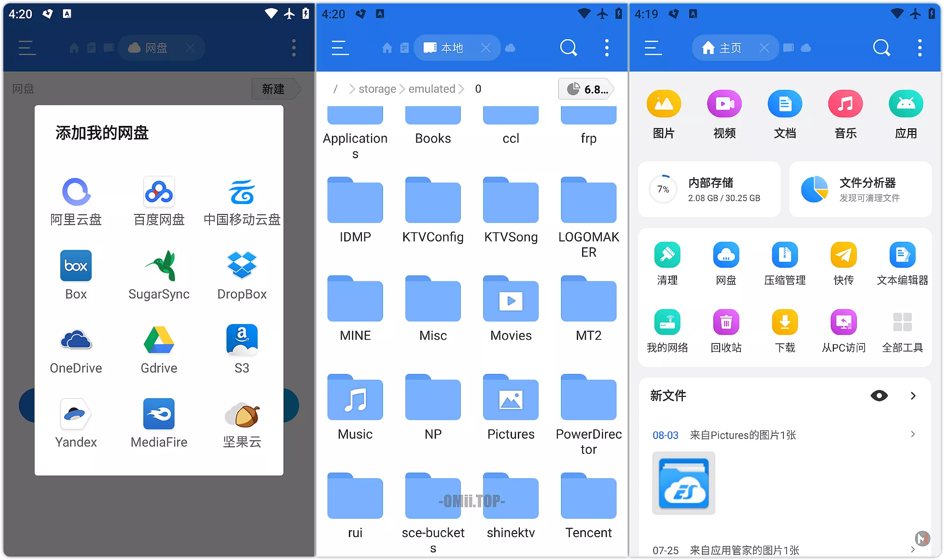Image resolution: width=944 pixels, height=560 pixels.
Task: Add an Amazon S3 storage
Action: [242, 349]
